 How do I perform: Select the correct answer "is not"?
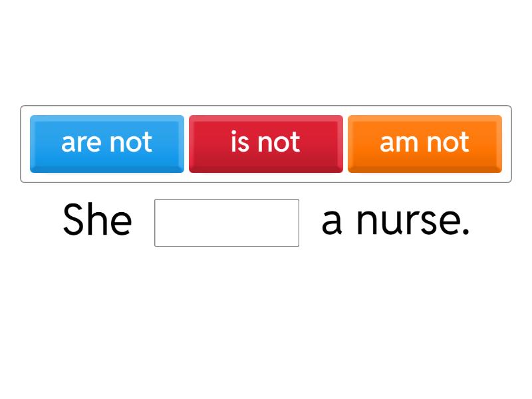pos(265,144)
